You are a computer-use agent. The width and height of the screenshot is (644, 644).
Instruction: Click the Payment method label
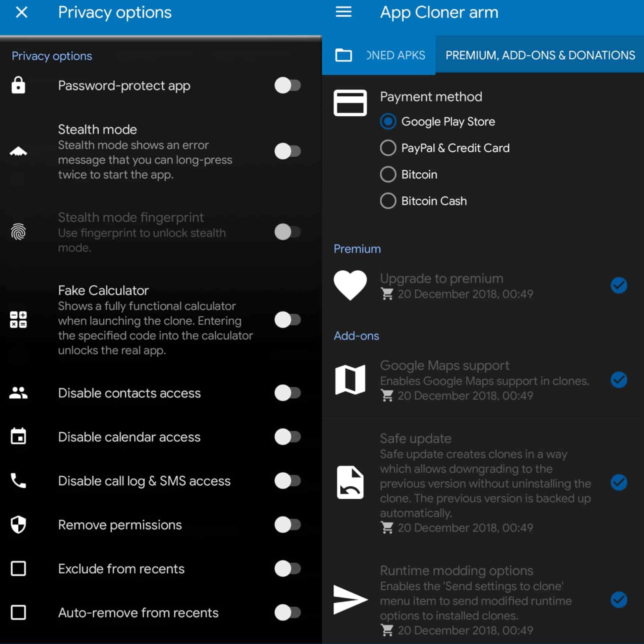431,97
